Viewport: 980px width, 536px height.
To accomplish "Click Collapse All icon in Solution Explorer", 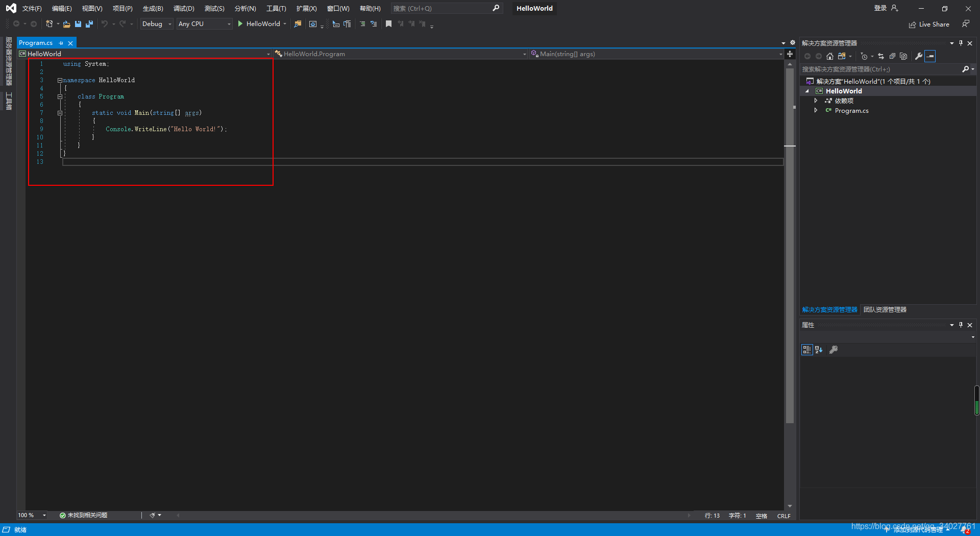I will point(892,56).
